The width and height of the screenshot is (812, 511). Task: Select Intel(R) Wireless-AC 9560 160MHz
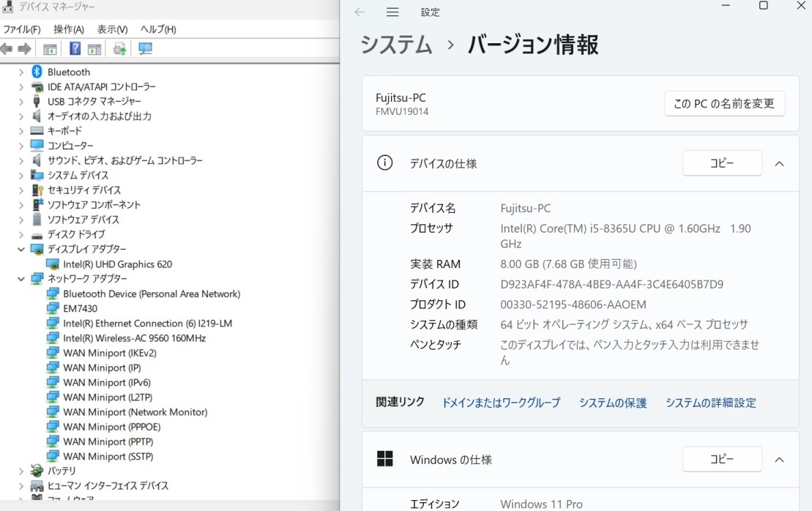point(135,338)
